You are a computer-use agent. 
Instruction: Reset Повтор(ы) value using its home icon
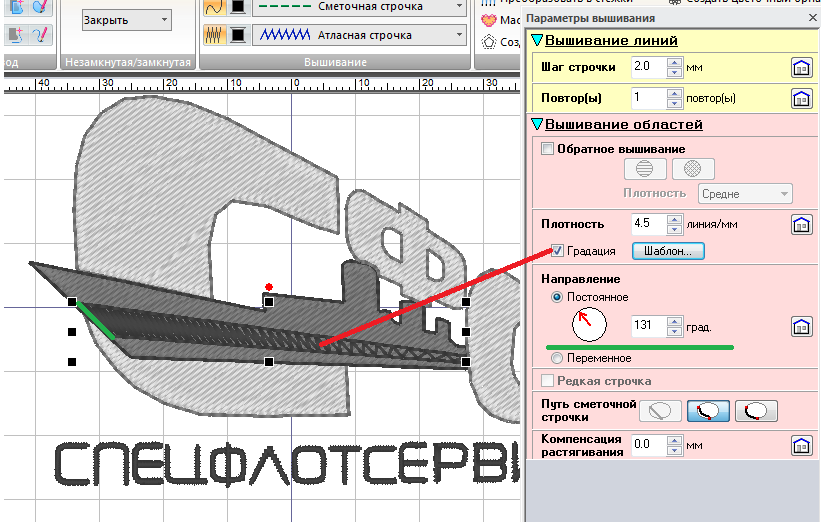(802, 98)
